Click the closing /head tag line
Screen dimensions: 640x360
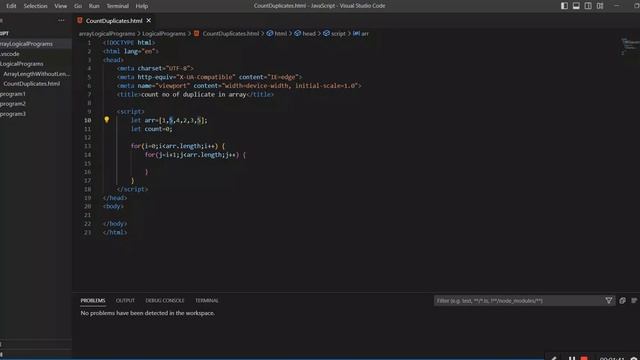coord(115,198)
